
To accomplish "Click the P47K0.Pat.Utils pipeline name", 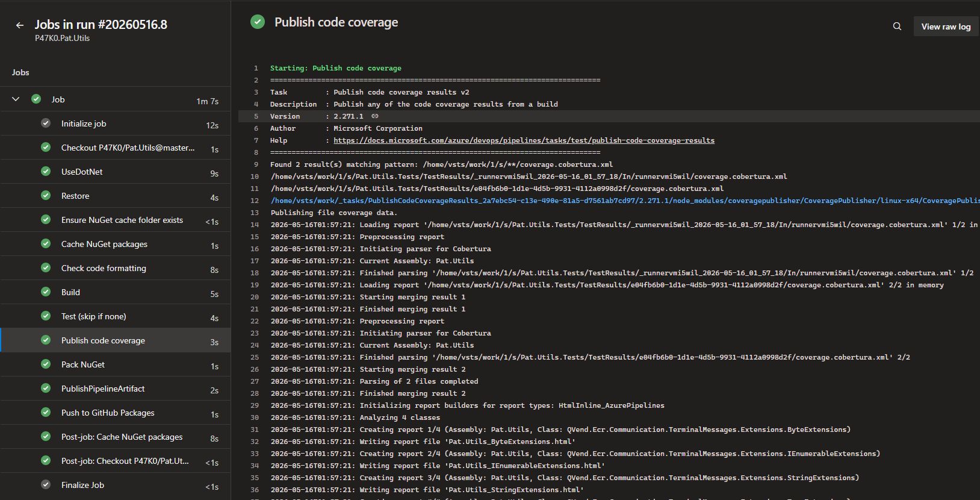I will click(x=63, y=38).
